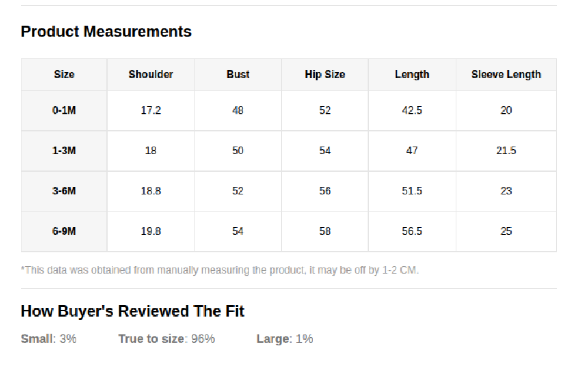The height and width of the screenshot is (373, 588).
Task: Select the 21.5 sleeve length cell
Action: coord(506,151)
